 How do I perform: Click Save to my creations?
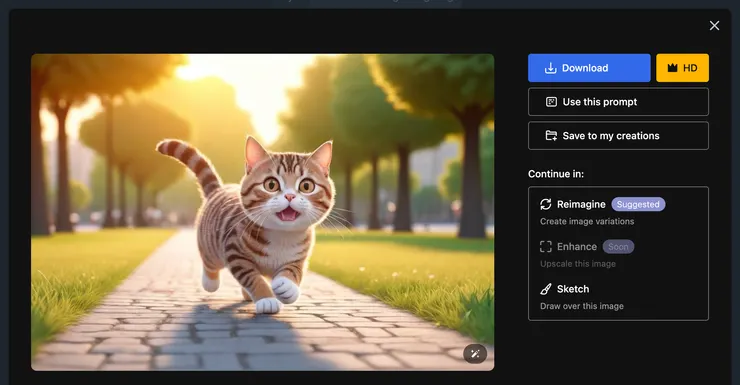[618, 136]
